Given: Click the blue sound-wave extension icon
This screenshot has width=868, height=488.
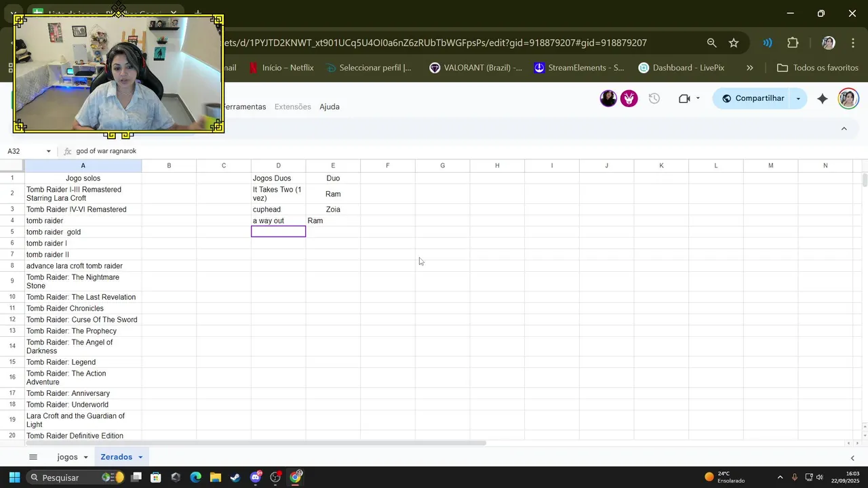Looking at the screenshot, I should click(x=767, y=43).
